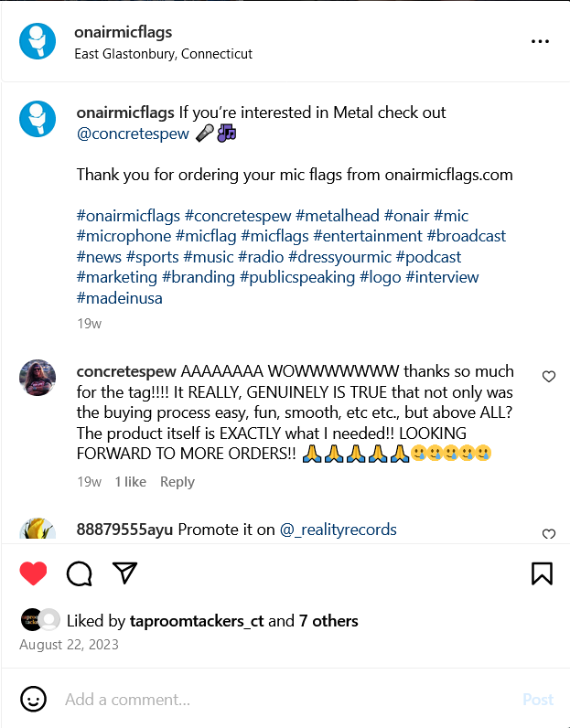570x728 pixels.
Task: Click the comment speech bubble icon
Action: pyautogui.click(x=80, y=573)
